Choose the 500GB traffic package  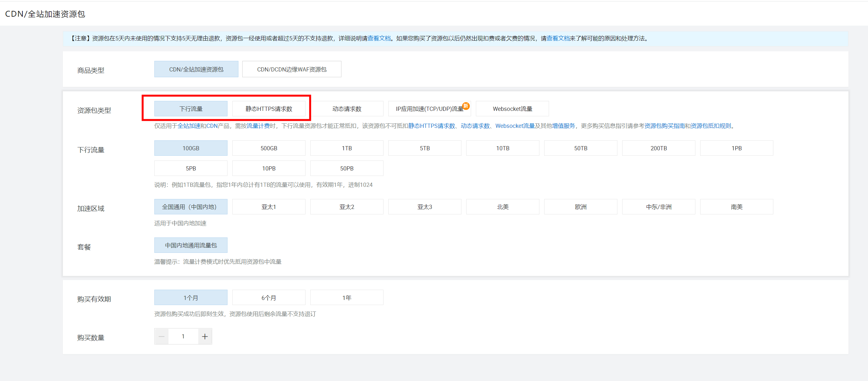click(269, 148)
